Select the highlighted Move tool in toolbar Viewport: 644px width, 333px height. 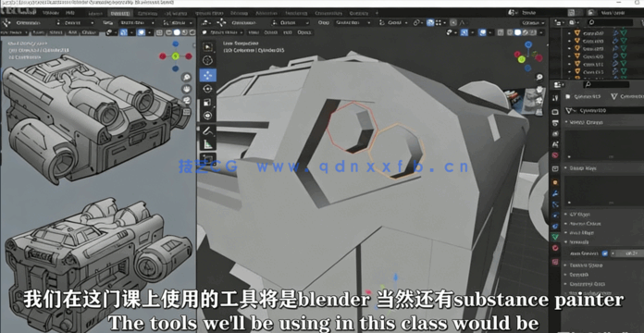click(x=208, y=75)
